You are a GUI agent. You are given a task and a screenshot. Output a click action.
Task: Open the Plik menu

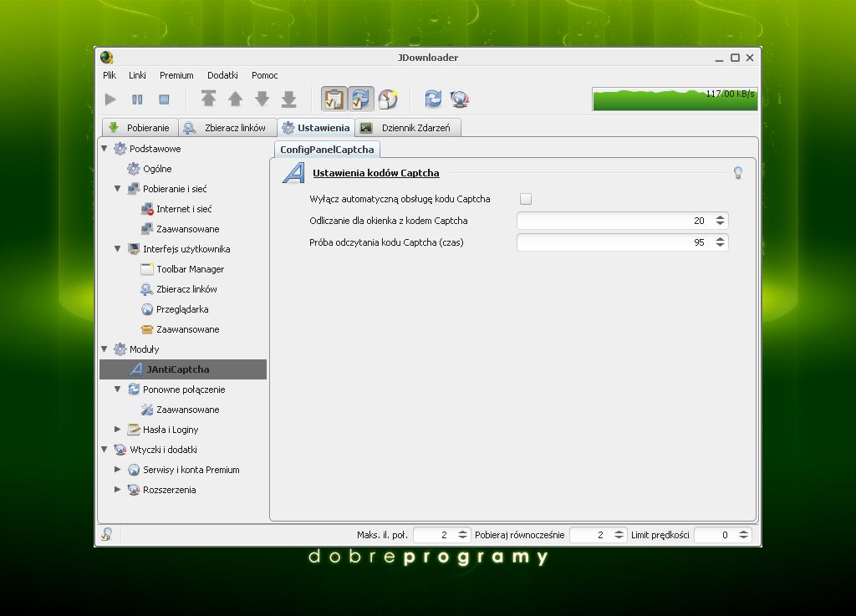[x=110, y=75]
